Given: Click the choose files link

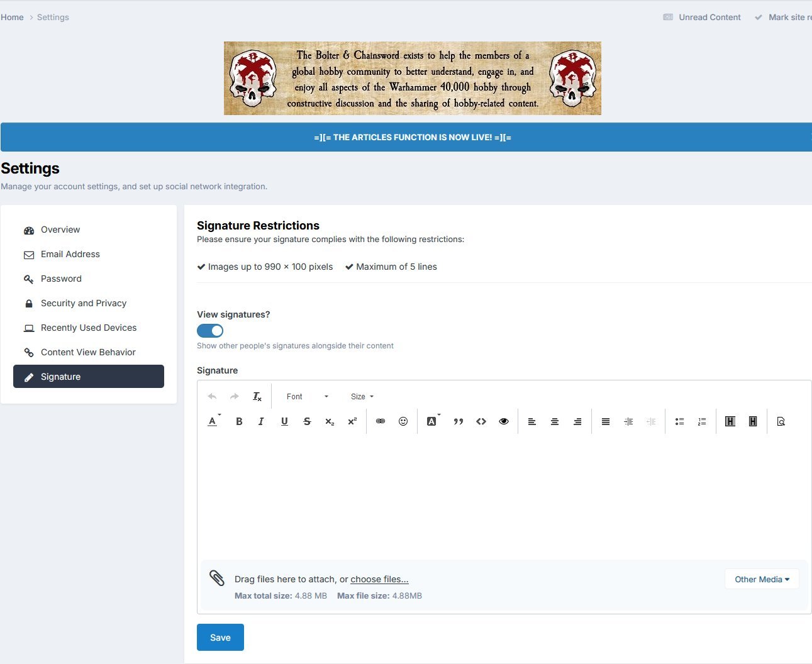Looking at the screenshot, I should pos(379,579).
